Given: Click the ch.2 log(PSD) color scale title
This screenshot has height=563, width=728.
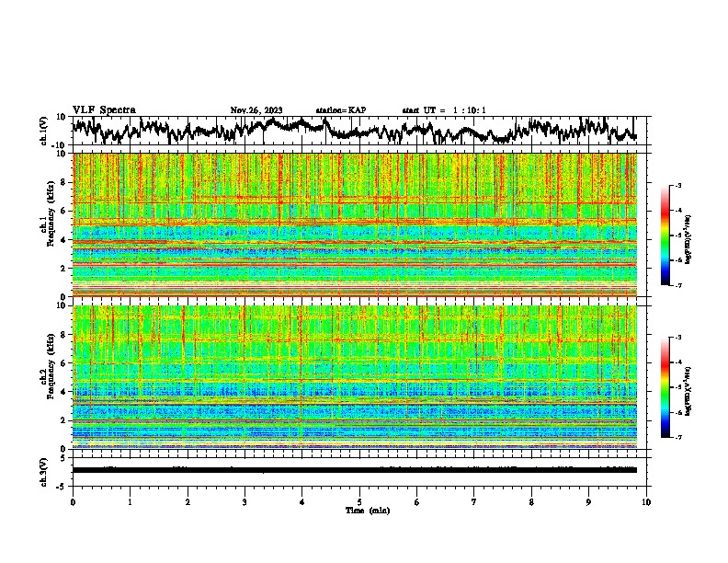Looking at the screenshot, I should [689, 391].
